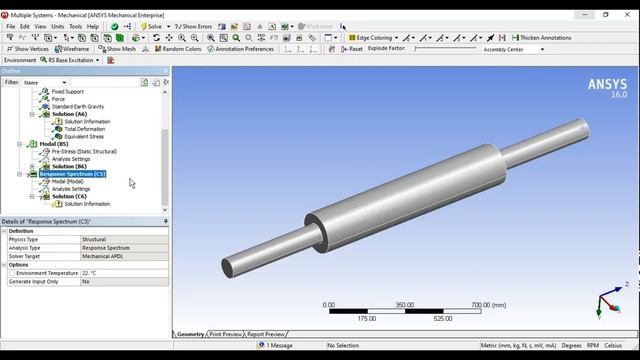Collapse the Solution (C6) node

pyautogui.click(x=32, y=197)
